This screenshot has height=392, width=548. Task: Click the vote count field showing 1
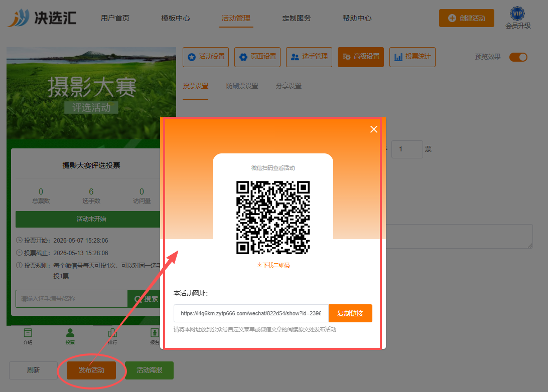[407, 149]
